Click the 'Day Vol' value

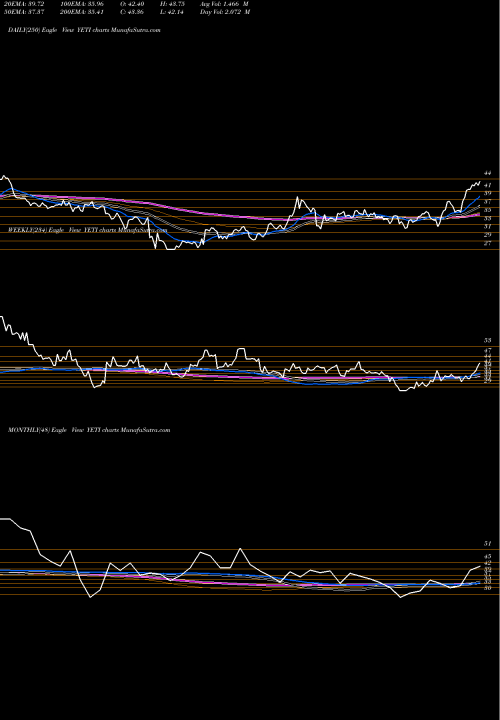(x=225, y=12)
